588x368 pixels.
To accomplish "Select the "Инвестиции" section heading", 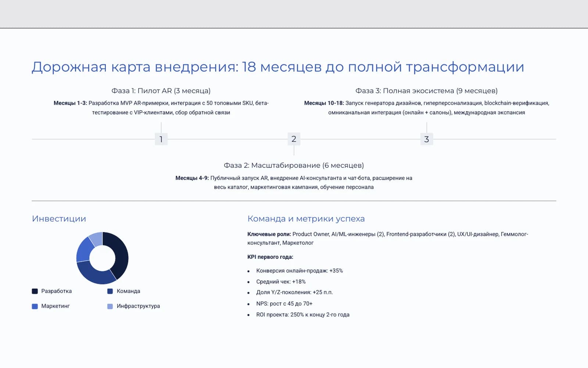I will 59,219.
